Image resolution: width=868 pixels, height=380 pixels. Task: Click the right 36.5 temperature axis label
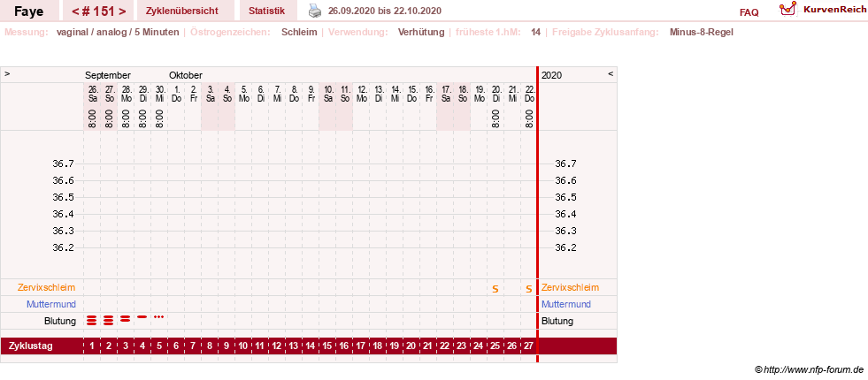[x=565, y=197]
